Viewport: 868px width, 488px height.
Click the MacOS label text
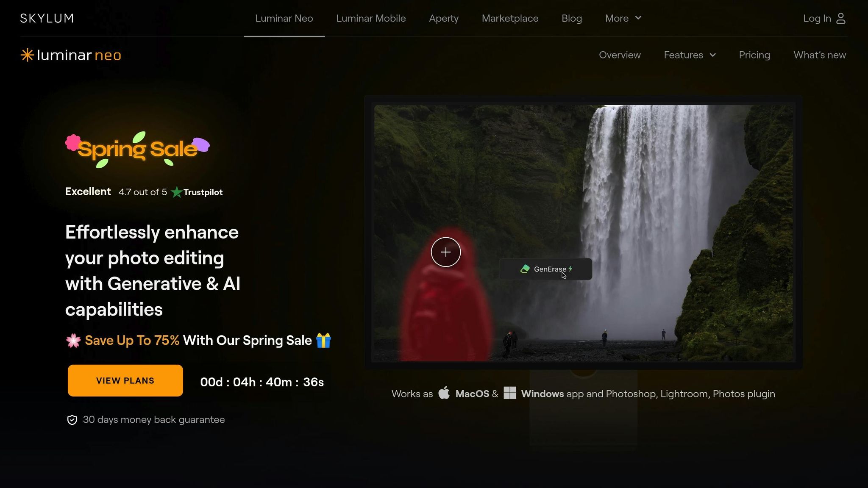tap(472, 394)
